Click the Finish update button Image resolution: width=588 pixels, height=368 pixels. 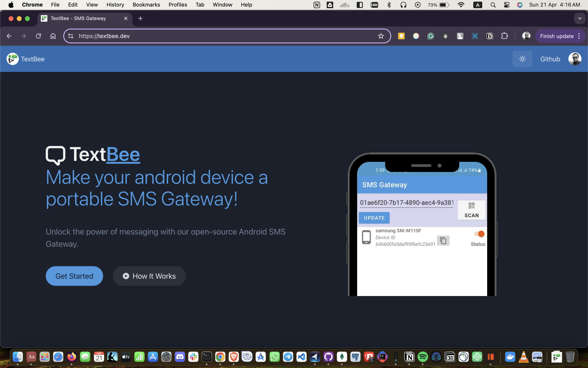557,36
